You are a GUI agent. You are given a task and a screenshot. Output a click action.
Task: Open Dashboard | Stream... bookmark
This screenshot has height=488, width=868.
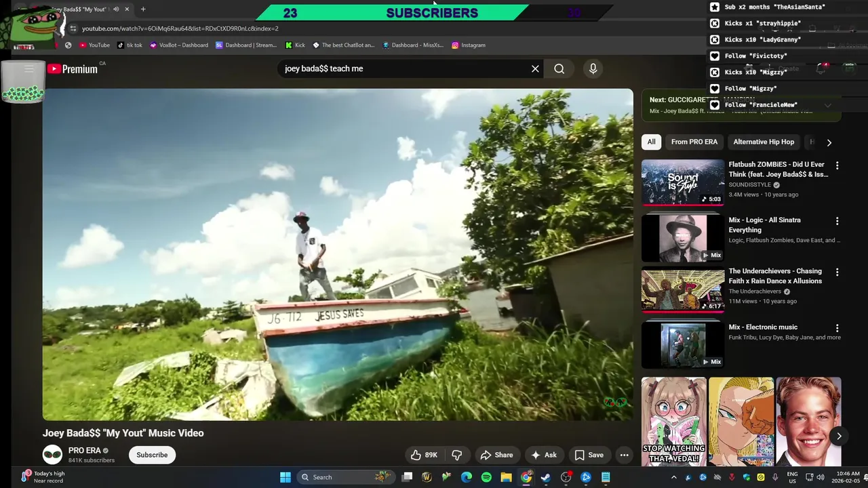coord(246,45)
